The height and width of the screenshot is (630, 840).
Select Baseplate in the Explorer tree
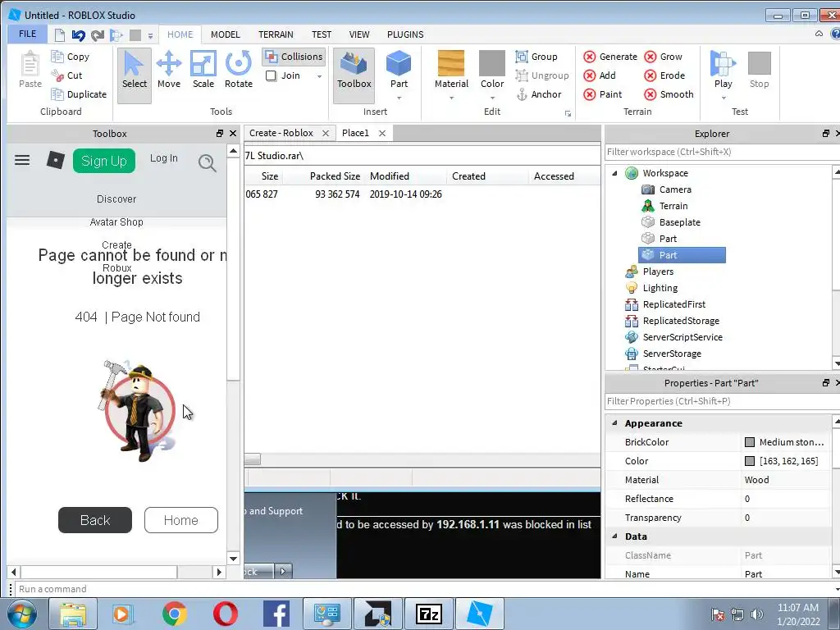click(679, 221)
